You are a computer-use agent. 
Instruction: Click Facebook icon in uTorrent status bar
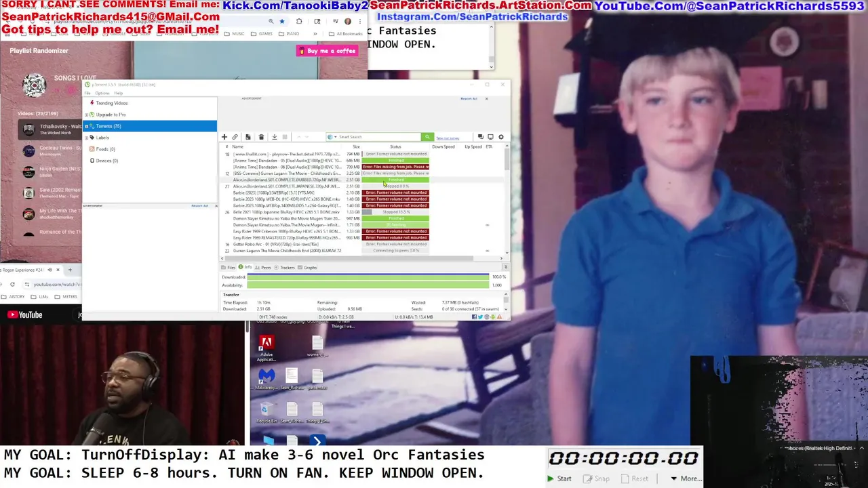474,317
